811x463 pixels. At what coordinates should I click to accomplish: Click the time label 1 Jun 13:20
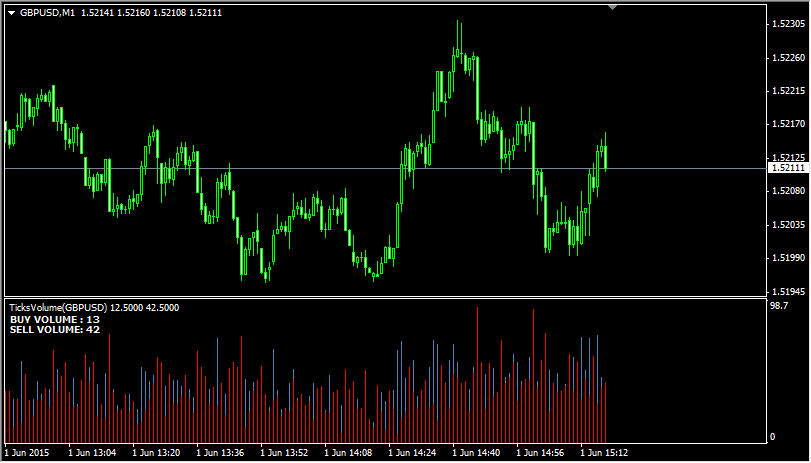click(x=156, y=453)
